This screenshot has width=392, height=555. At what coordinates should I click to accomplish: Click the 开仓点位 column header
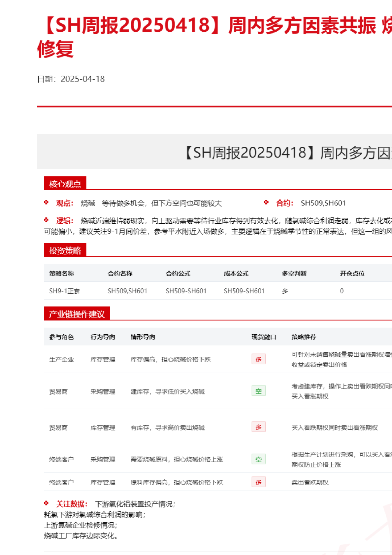(x=352, y=274)
